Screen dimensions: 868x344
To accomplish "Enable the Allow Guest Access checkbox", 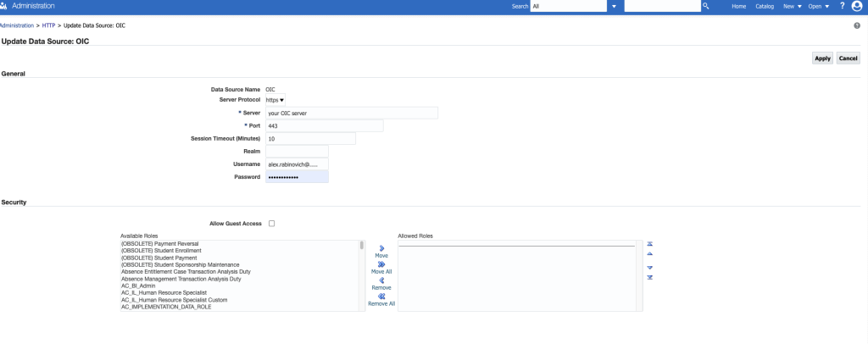I will click(x=271, y=224).
